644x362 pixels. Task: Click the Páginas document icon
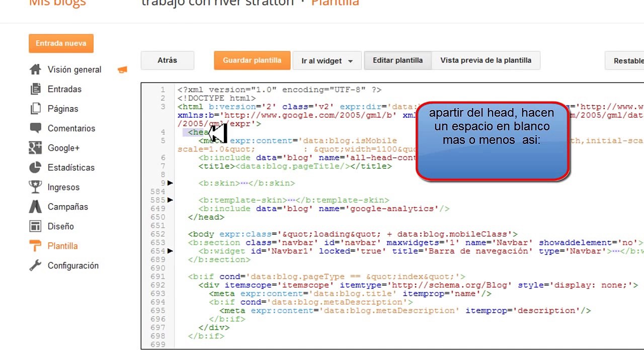tap(35, 109)
